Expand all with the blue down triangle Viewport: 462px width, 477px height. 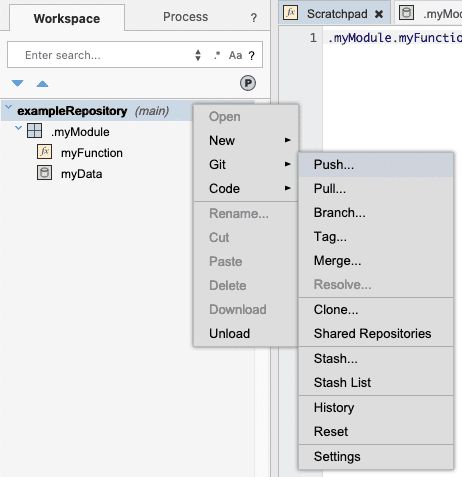(x=17, y=83)
